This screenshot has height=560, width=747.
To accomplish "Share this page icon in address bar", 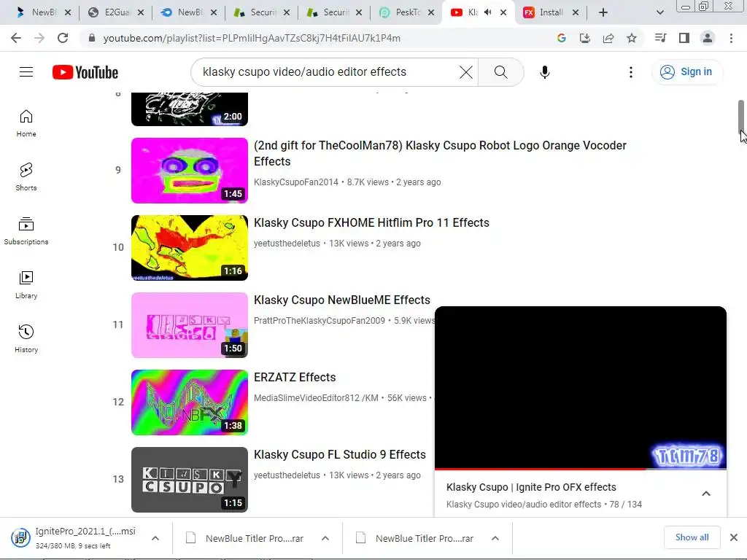I will tap(608, 38).
